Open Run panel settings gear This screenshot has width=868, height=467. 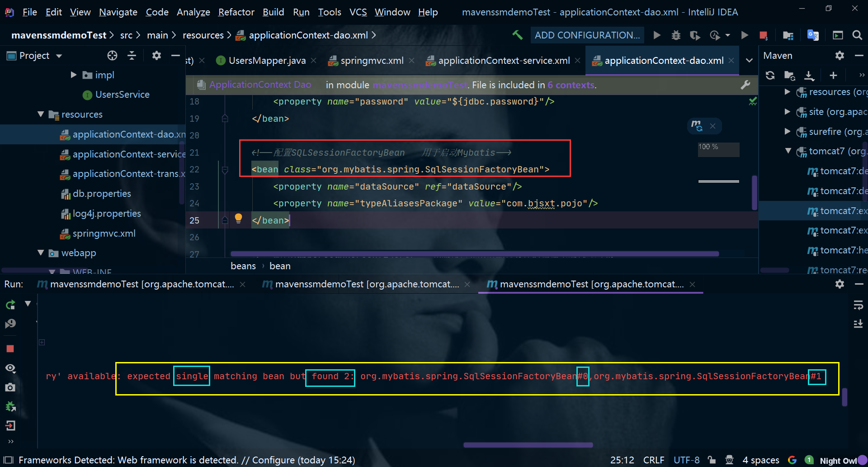[840, 284]
